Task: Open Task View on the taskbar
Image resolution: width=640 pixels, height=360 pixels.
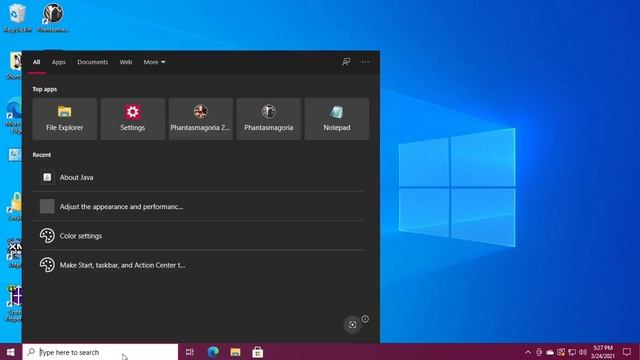Action: click(190, 352)
